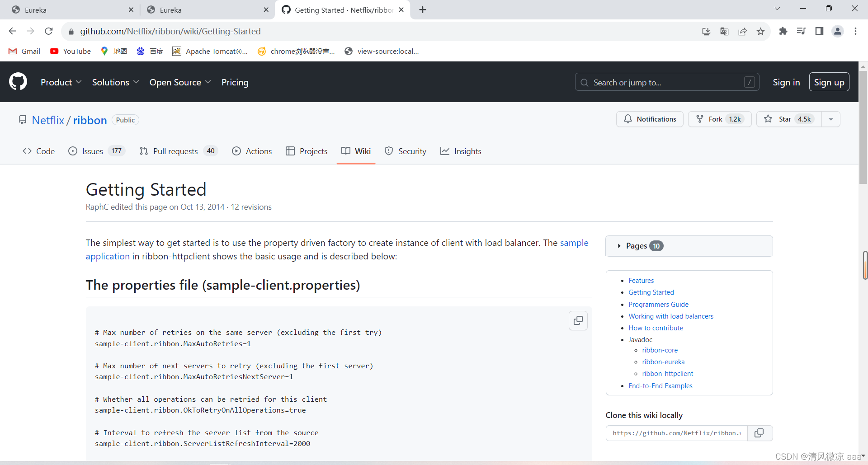
Task: Fork the ribbon repository
Action: click(720, 119)
